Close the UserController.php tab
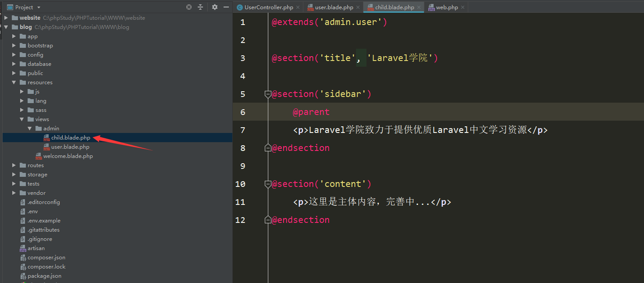Viewport: 644px width, 283px height. [298, 7]
